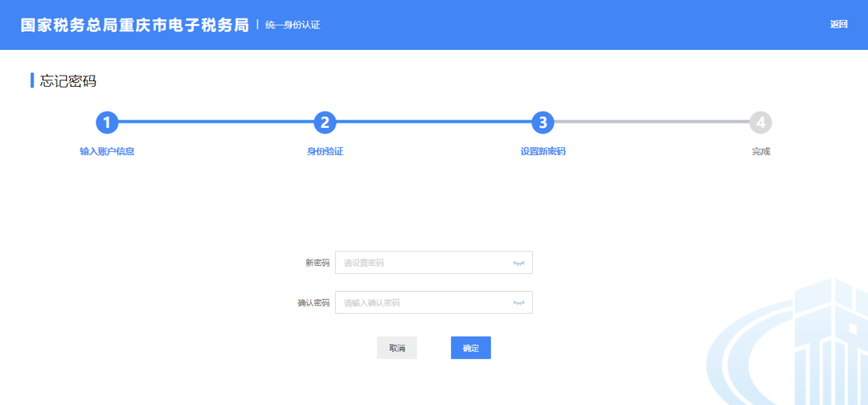Select step 3 circle in progress bar
868x405 pixels.
pos(543,123)
